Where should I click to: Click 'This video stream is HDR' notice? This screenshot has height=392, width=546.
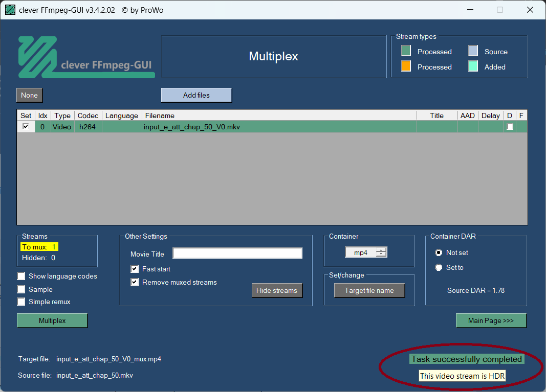point(462,376)
